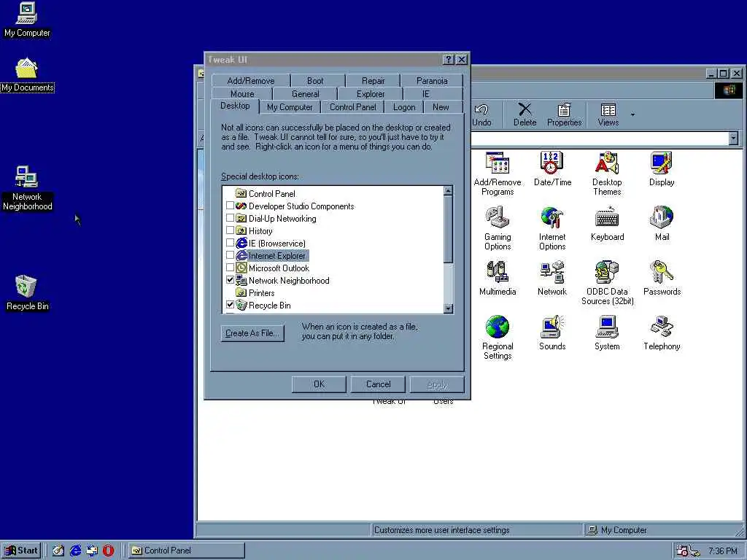Expand the Control Panel address bar dropdown
Viewport: 747px width, 560px height.
[733, 139]
